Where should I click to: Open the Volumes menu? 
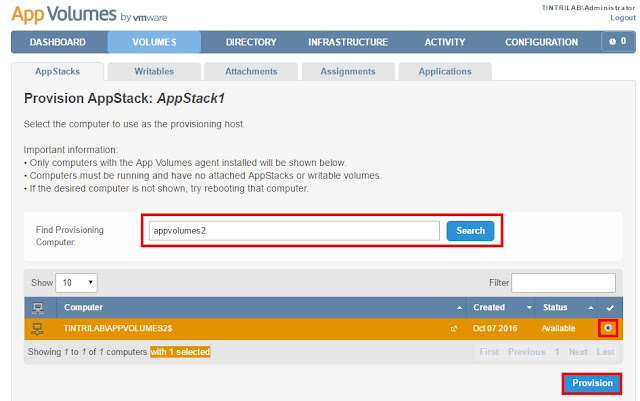pyautogui.click(x=154, y=42)
